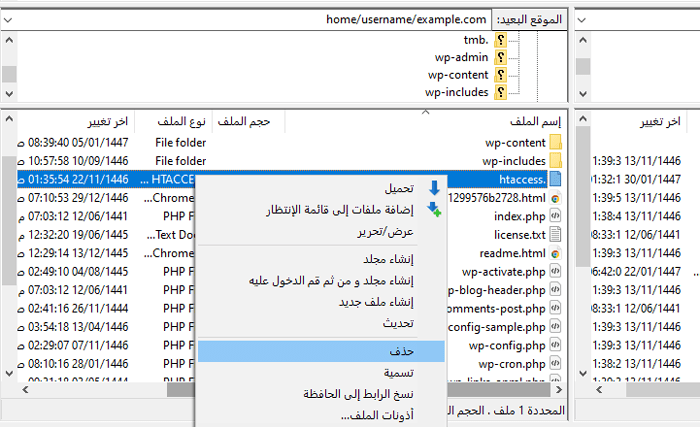Click the config-sample.php file icon
Viewport: 700px width, 428px height.
tap(555, 327)
